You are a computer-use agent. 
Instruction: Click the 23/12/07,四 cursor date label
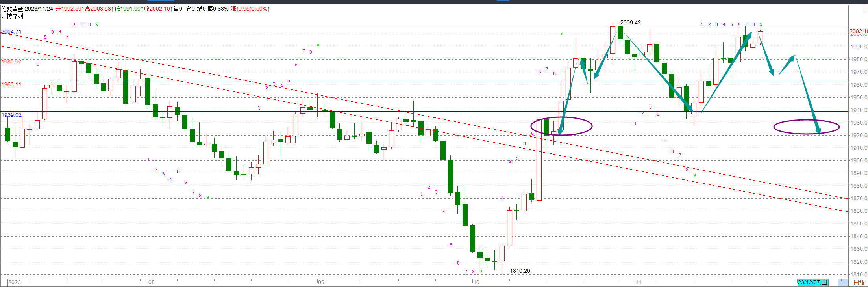[x=812, y=283]
